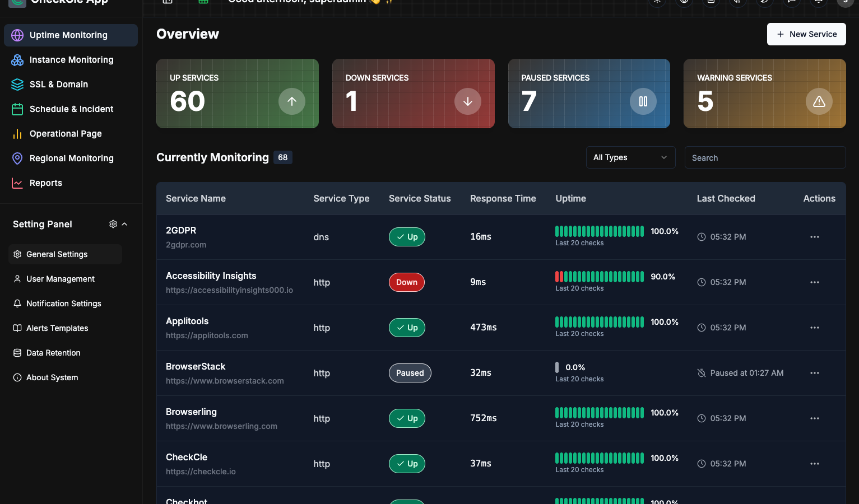Screen dimensions: 859x504
Task: Navigate to Regional Monitoring
Action: point(71,158)
